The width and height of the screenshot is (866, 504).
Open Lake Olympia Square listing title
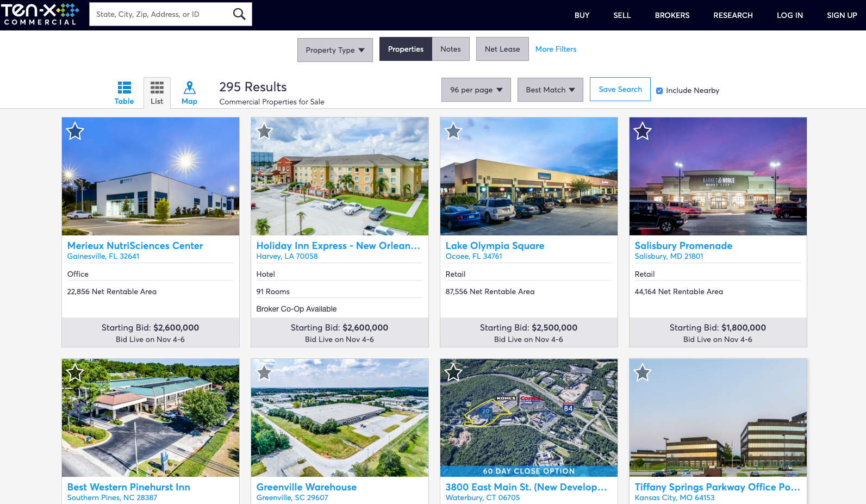coord(495,246)
